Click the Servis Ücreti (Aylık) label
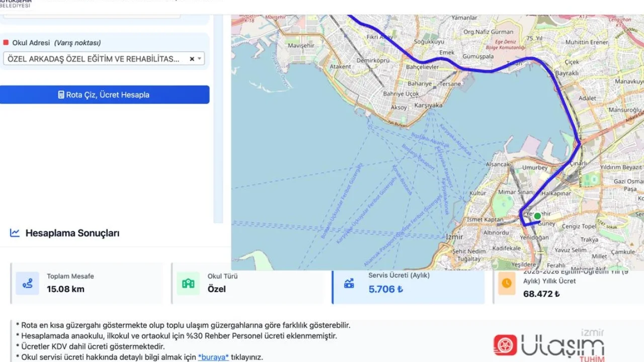Viewport: 644px width, 362px height. coord(399,276)
